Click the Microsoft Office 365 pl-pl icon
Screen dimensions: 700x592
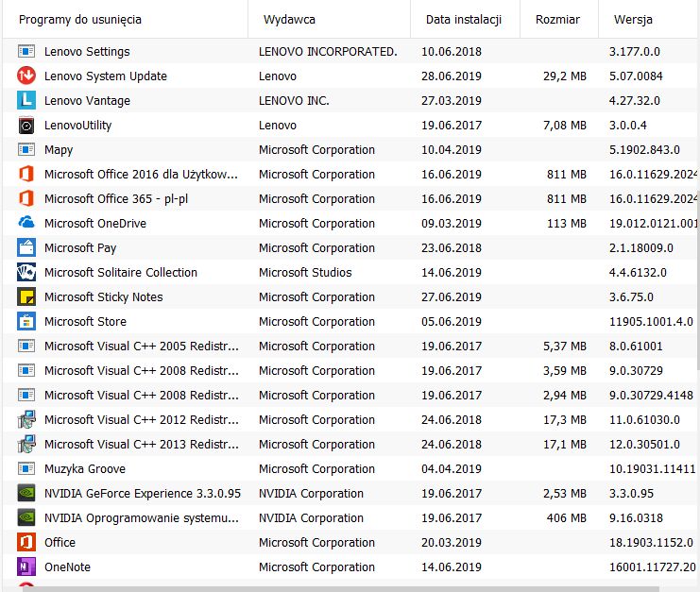[26, 198]
